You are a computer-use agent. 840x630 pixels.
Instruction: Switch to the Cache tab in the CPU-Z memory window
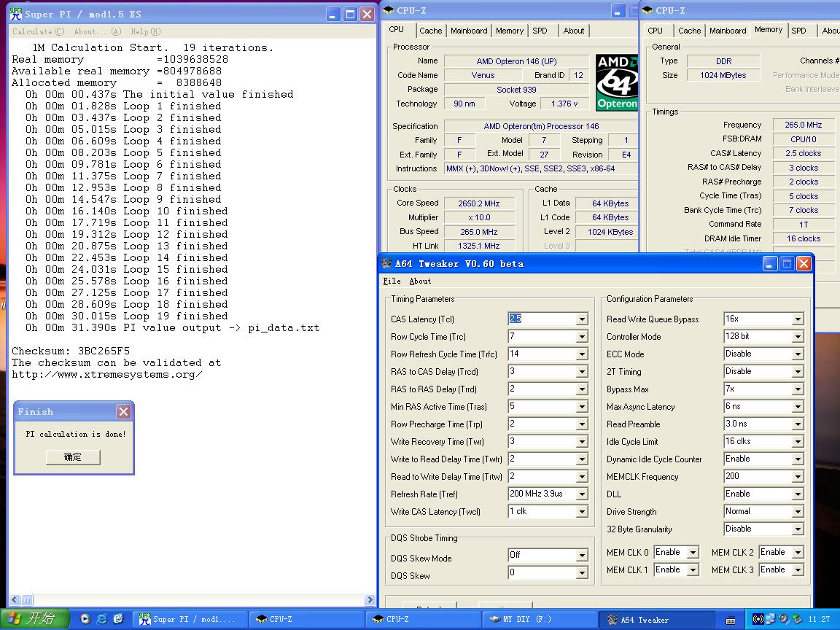[690, 31]
